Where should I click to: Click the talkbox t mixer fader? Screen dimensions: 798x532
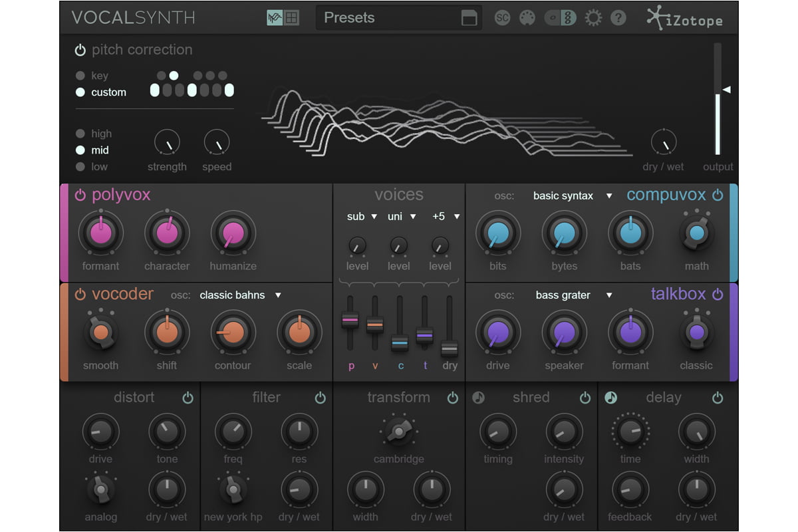coord(424,334)
